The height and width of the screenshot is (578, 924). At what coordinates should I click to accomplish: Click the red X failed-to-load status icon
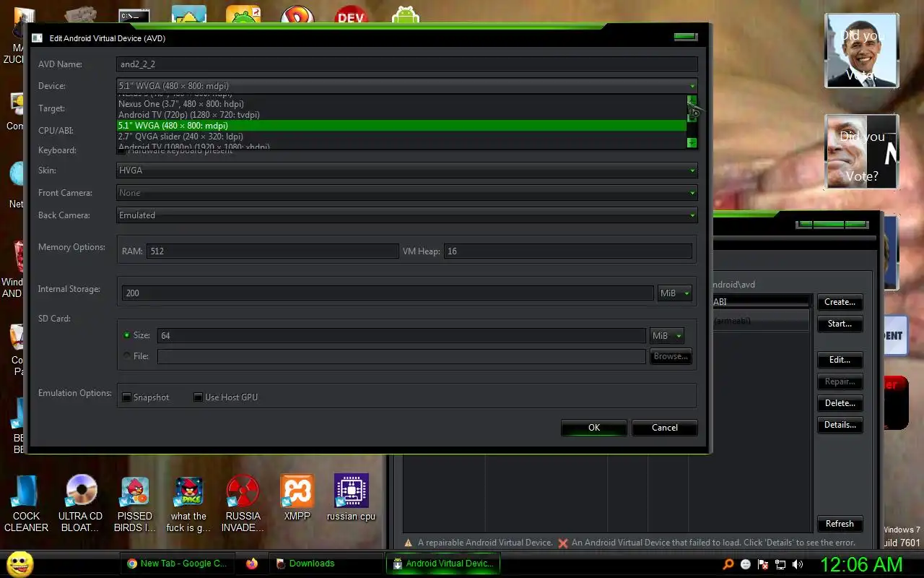[563, 543]
